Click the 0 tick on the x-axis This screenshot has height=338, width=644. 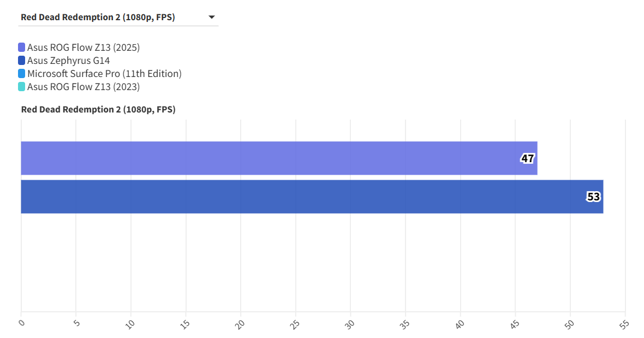click(x=22, y=323)
